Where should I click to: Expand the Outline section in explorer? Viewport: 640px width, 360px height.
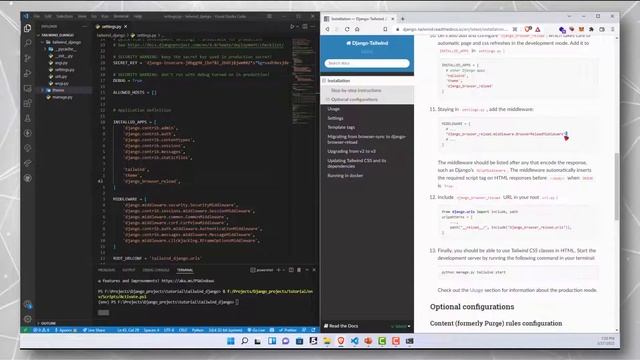[x=48, y=323]
